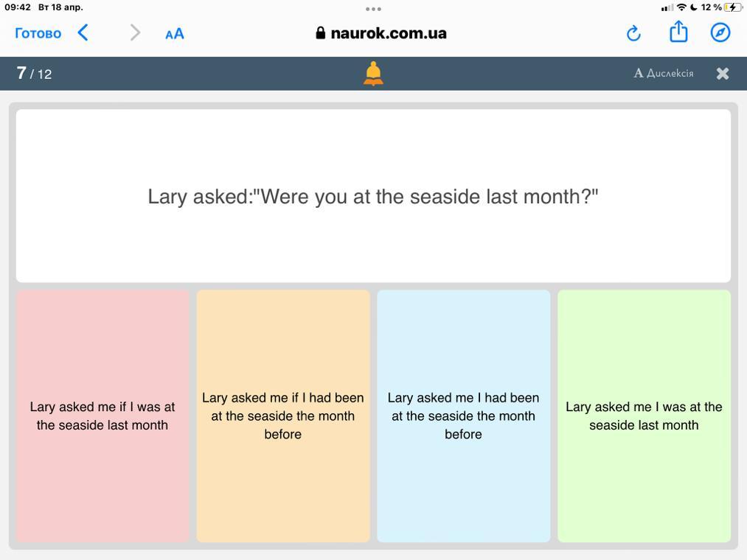Choose the green answer 'I was at the seaside last month'

click(644, 416)
